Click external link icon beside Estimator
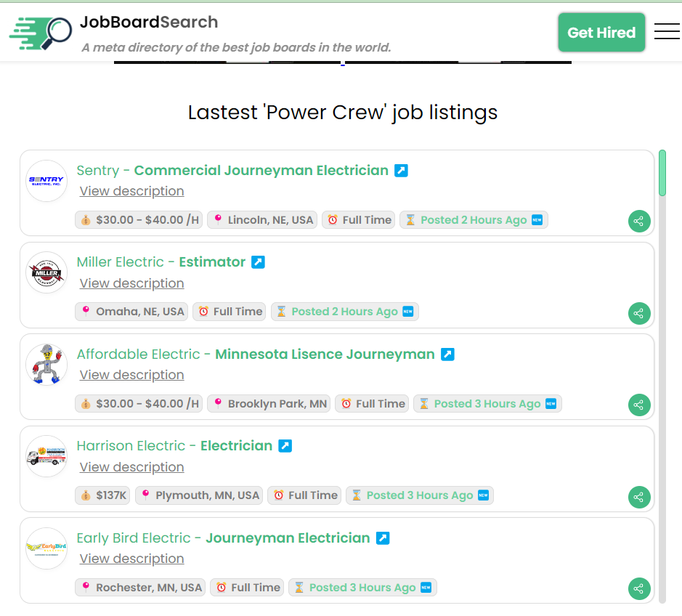The height and width of the screenshot is (616, 682). pyautogui.click(x=258, y=262)
